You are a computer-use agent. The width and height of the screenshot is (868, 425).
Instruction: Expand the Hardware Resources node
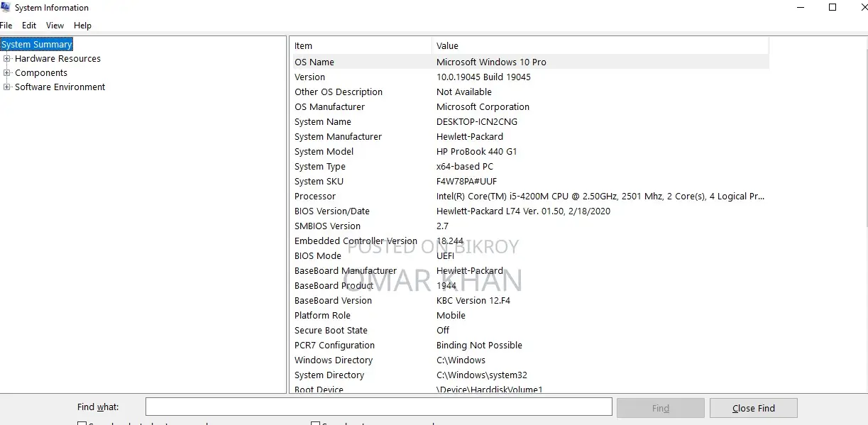tap(7, 59)
